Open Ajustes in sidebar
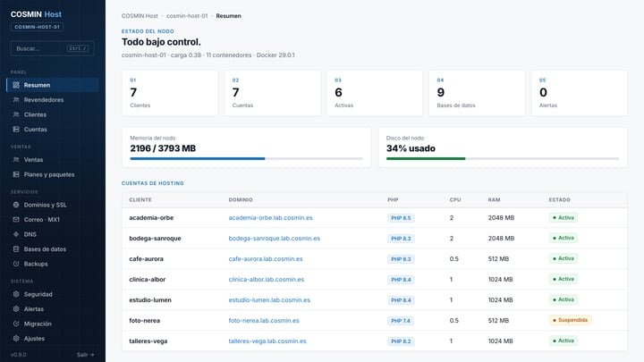 (53, 339)
